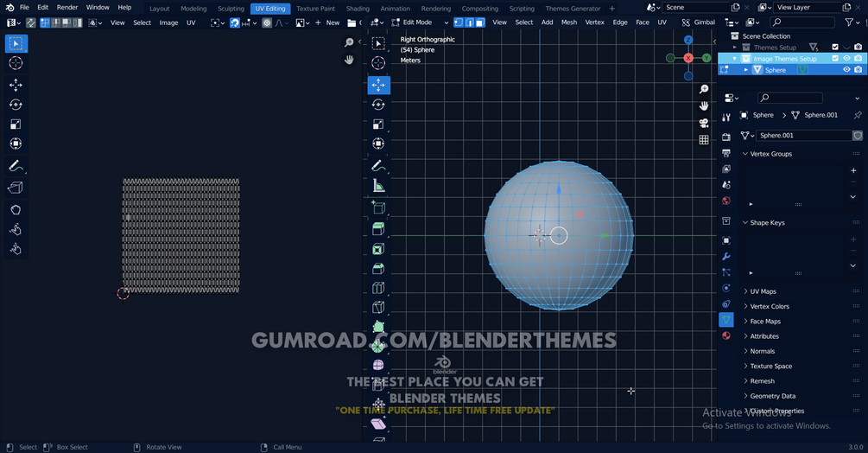The image size is (868, 453).
Task: Open the Edit Mode dropdown
Action: click(420, 22)
